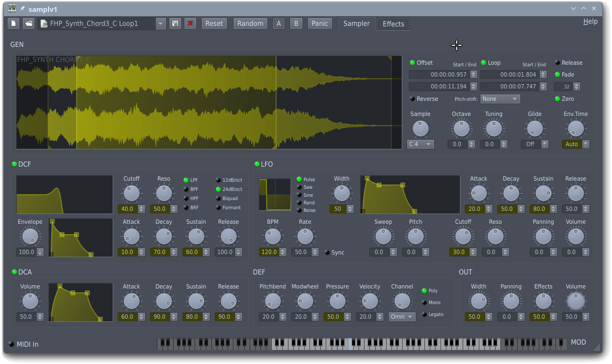The height and width of the screenshot is (364, 612).
Task: Select preset slot B
Action: (x=296, y=23)
